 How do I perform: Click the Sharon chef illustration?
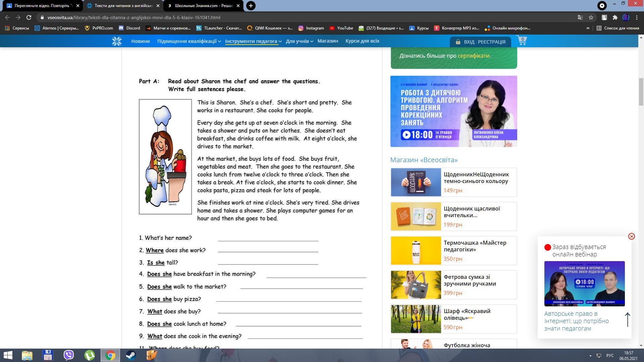(165, 157)
